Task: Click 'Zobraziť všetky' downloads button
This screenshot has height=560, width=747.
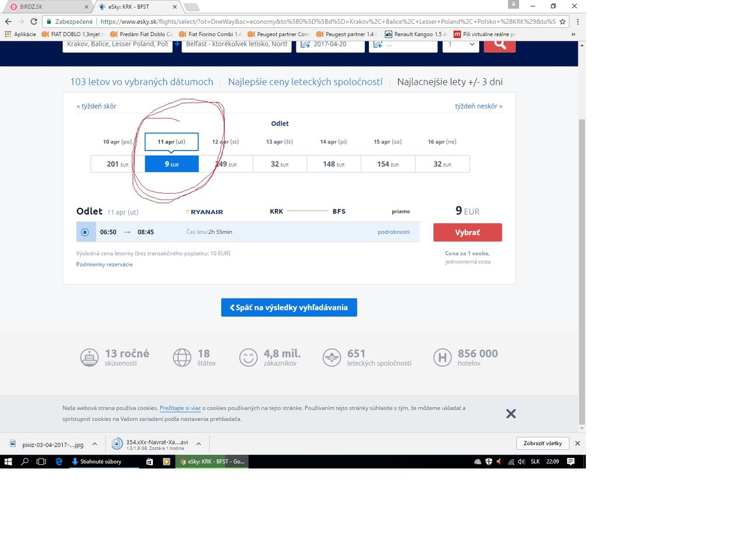Action: pos(543,443)
